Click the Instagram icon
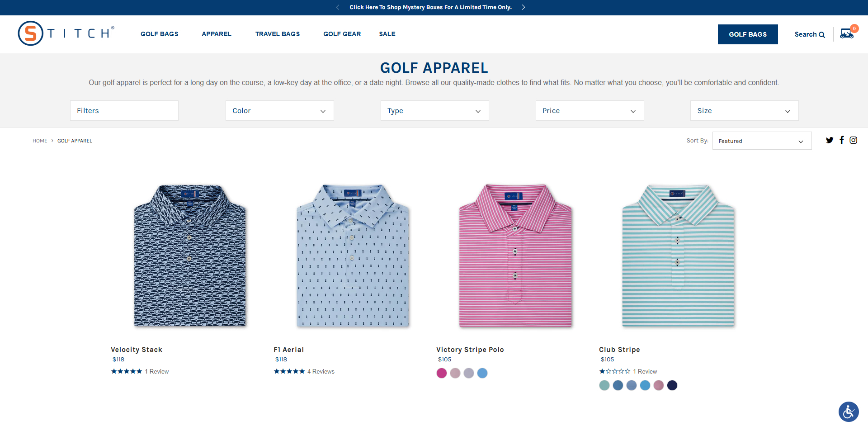This screenshot has height=431, width=868. (x=853, y=140)
